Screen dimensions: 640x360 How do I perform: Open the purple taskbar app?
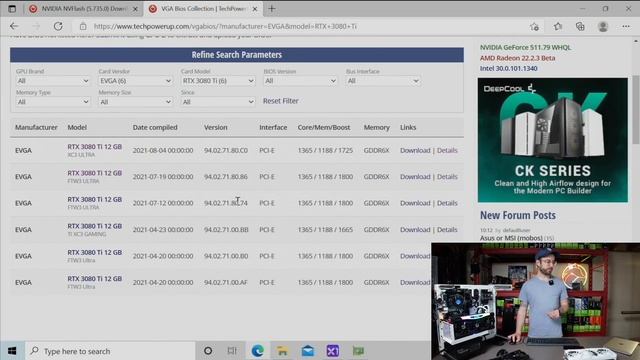[x=333, y=351]
